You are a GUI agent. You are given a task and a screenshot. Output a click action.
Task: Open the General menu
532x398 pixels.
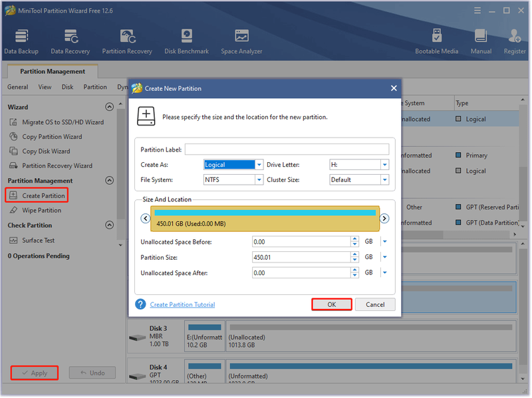coord(18,87)
